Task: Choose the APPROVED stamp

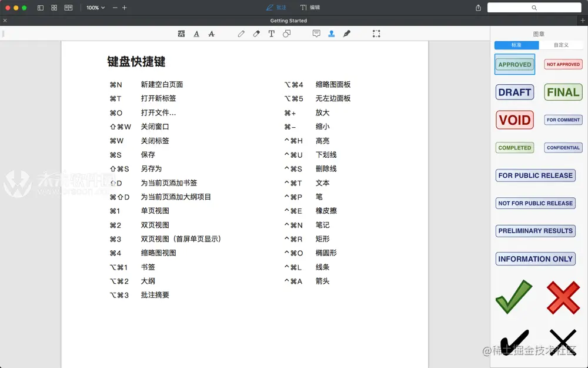Action: 514,65
